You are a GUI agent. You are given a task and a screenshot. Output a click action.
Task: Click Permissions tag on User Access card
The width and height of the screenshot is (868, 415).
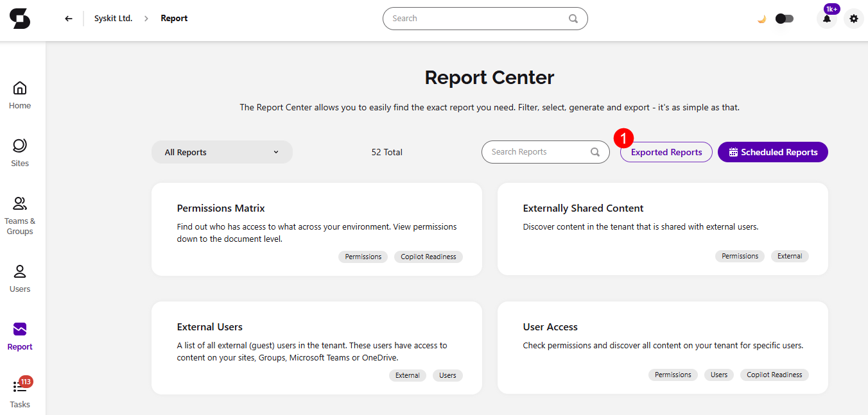pos(673,375)
